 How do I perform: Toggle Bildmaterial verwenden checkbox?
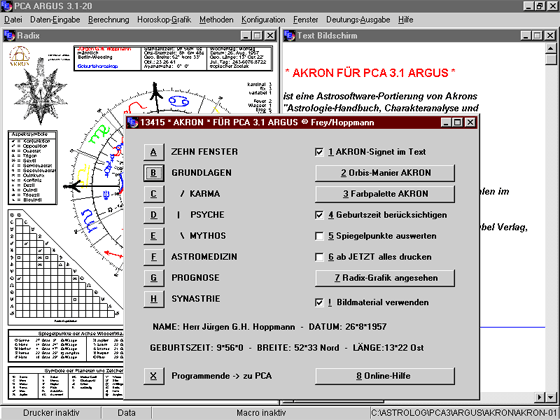tap(319, 302)
